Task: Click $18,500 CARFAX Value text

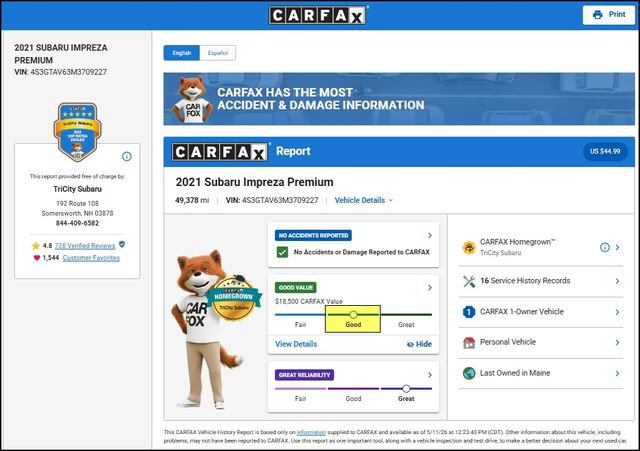Action: click(x=309, y=301)
